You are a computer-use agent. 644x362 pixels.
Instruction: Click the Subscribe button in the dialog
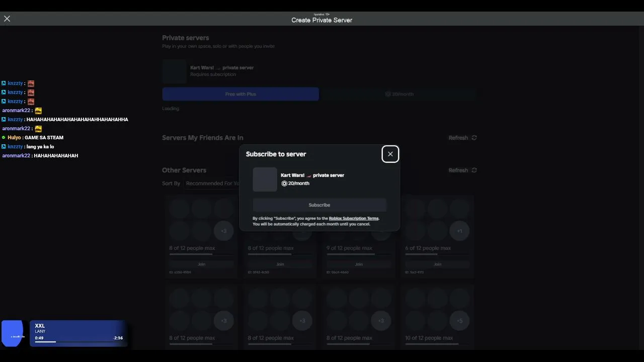[319, 205]
